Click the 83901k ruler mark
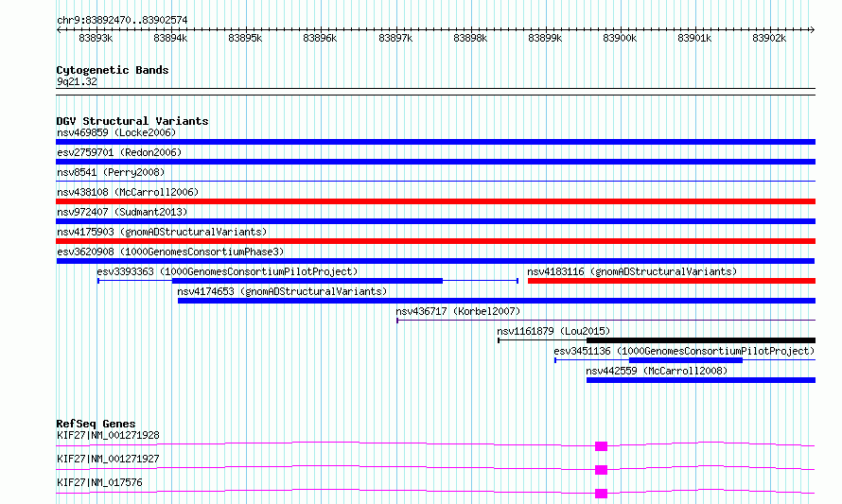The height and width of the screenshot is (504, 842). pos(694,38)
